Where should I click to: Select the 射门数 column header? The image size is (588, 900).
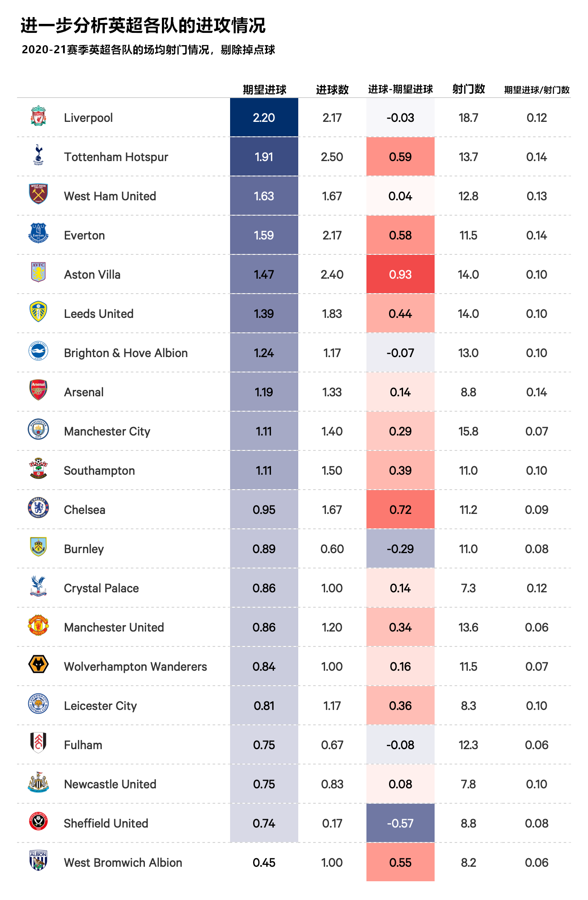[469, 89]
